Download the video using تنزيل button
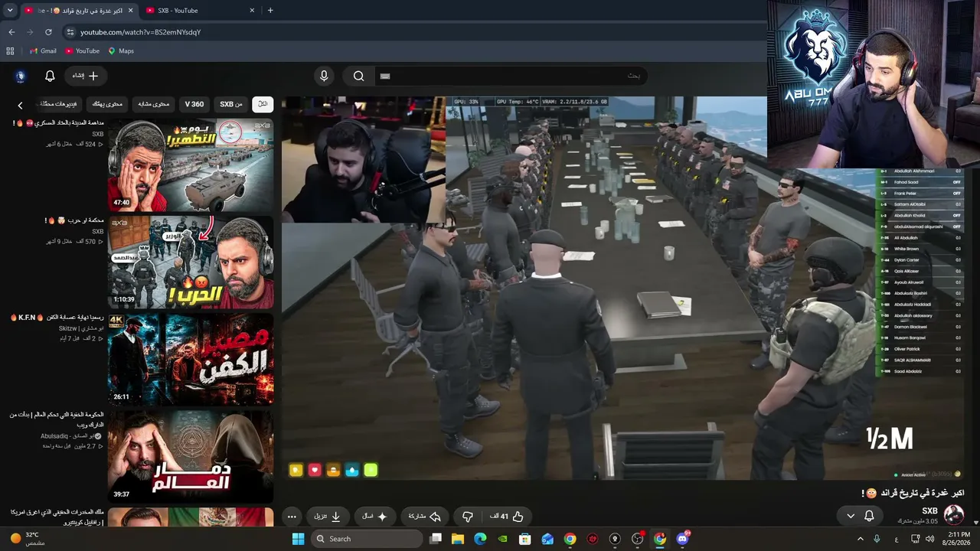Image resolution: width=980 pixels, height=551 pixels. tap(327, 517)
